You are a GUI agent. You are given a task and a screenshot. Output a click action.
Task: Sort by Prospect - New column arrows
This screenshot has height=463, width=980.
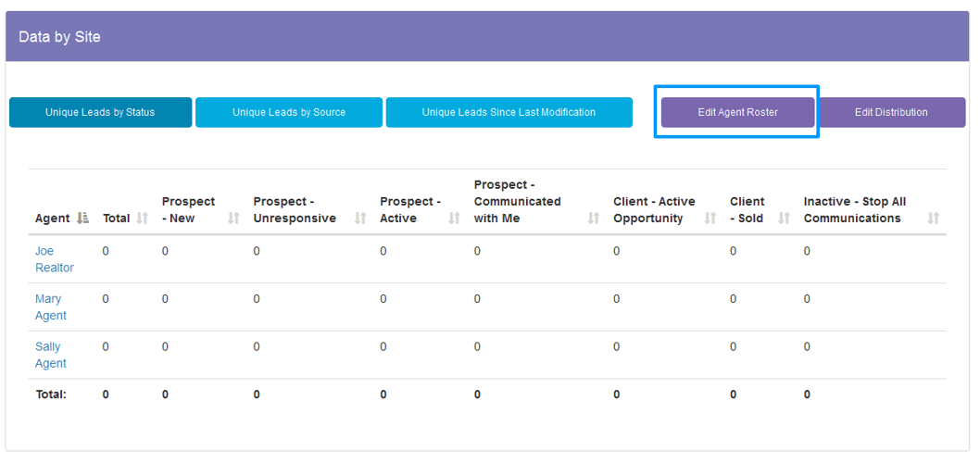[x=233, y=219]
